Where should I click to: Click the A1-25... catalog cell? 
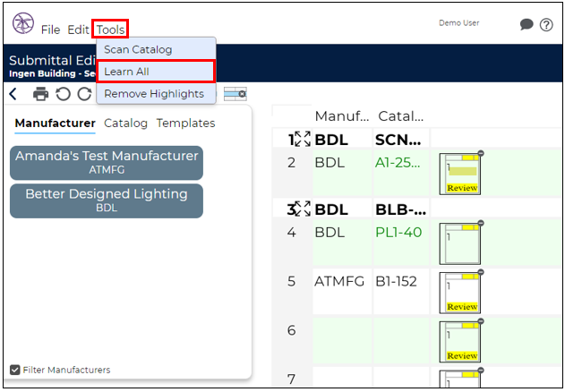pyautogui.click(x=400, y=172)
